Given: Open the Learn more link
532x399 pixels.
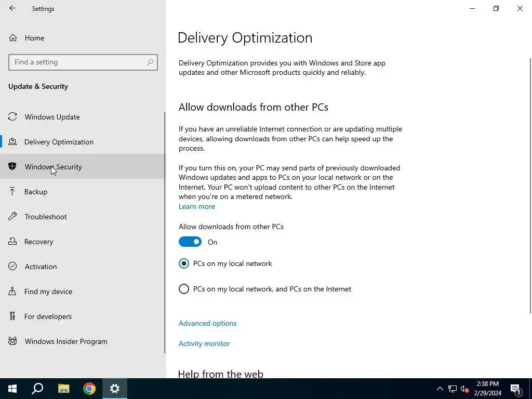Looking at the screenshot, I should click(x=197, y=206).
